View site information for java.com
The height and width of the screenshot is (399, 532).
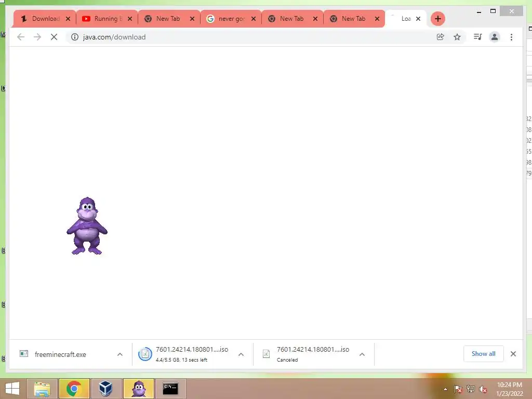pos(75,37)
